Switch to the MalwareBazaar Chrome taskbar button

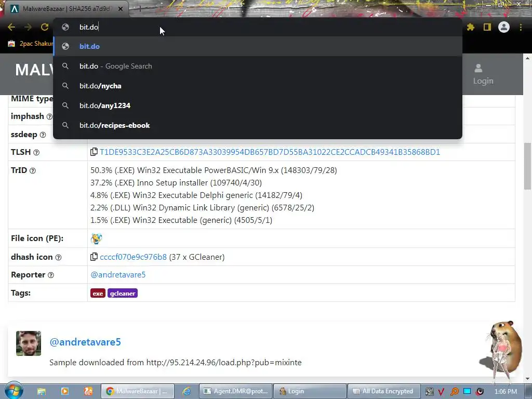(x=137, y=391)
